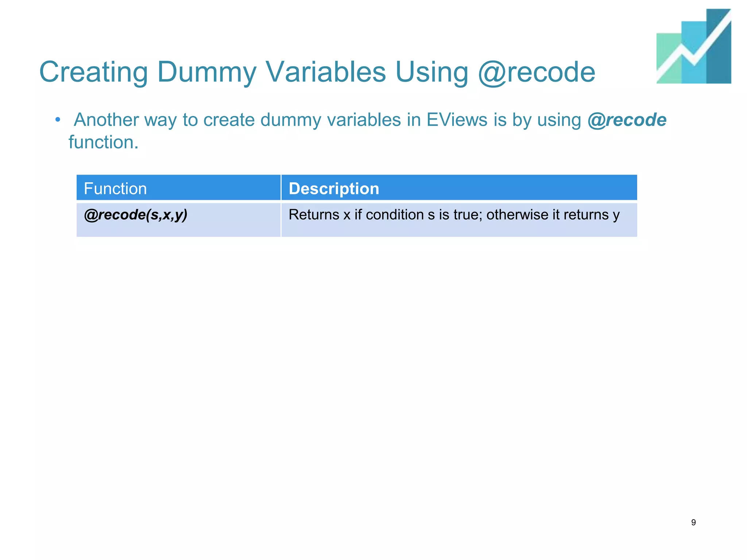
Task: Click the word function. on second bullet line
Action: point(104,142)
